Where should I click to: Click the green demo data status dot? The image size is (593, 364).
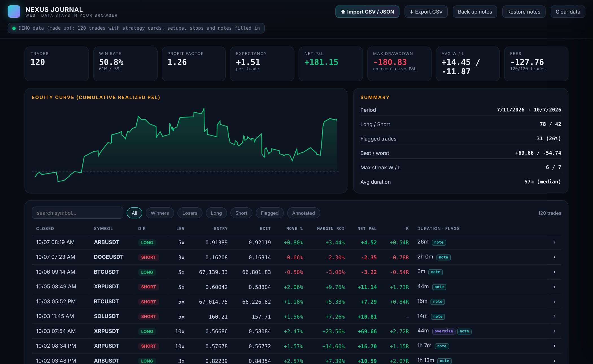pyautogui.click(x=14, y=28)
